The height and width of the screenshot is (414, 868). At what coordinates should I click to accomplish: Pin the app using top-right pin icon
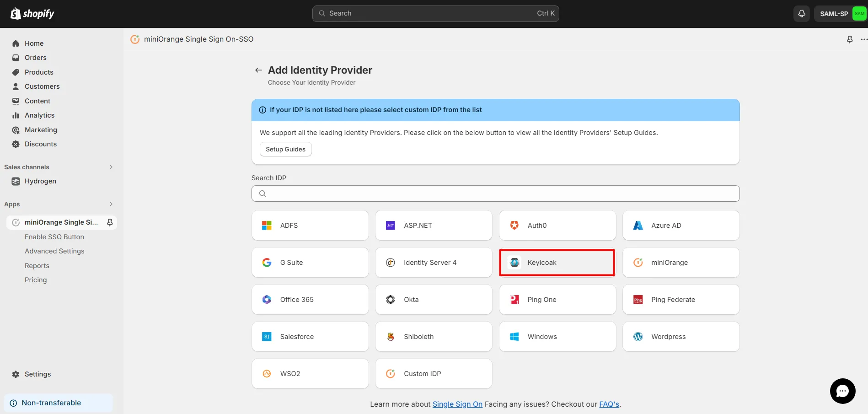pyautogui.click(x=850, y=39)
